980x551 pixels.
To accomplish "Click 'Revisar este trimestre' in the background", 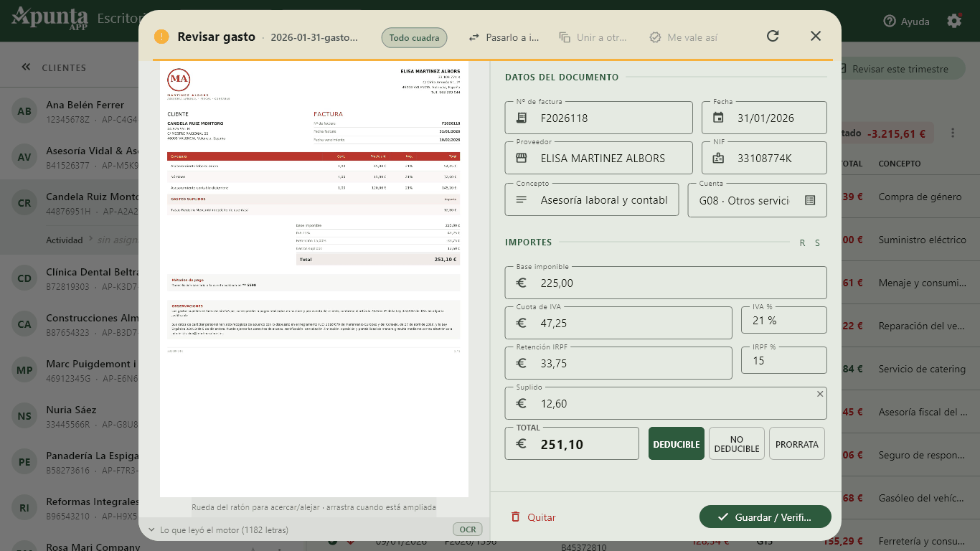I will coord(900,69).
